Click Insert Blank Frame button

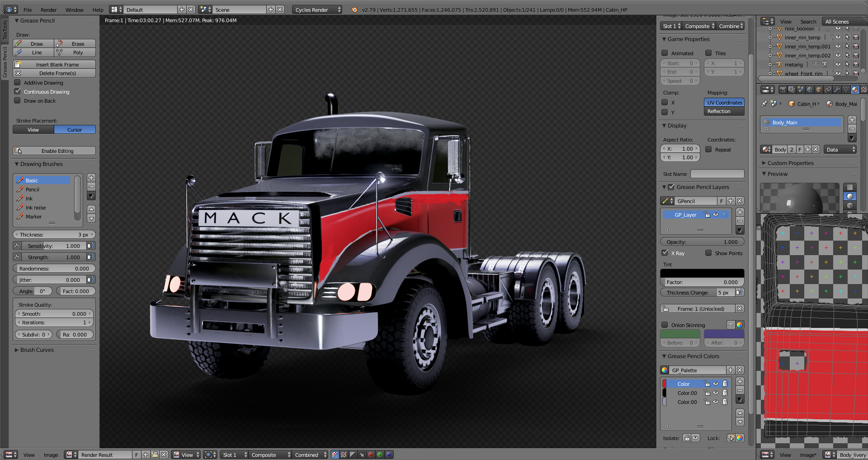54,65
